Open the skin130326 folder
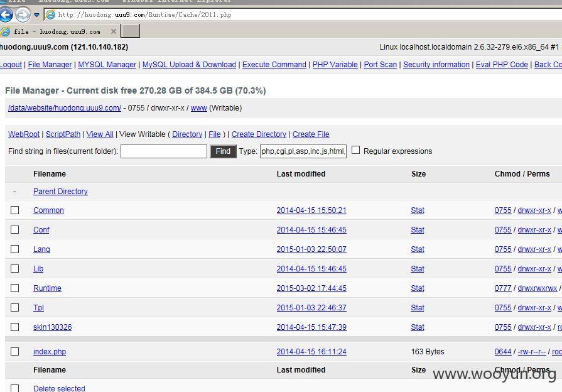 (x=52, y=327)
